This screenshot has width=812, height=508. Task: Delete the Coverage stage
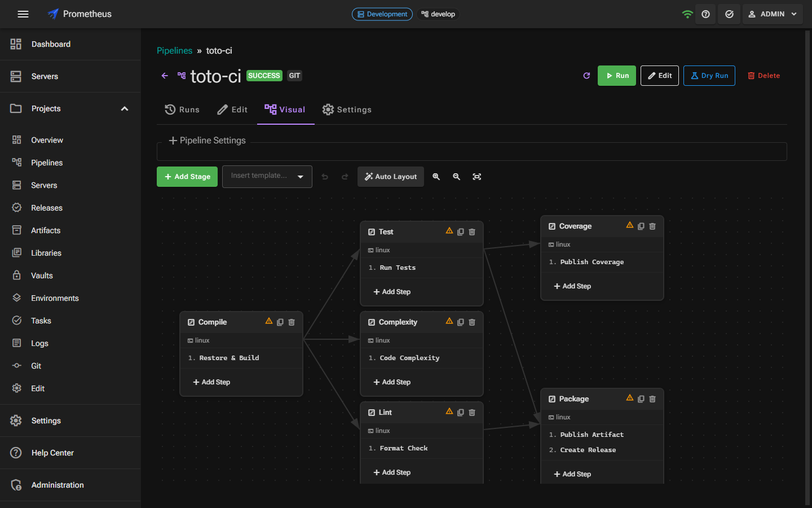coord(652,226)
